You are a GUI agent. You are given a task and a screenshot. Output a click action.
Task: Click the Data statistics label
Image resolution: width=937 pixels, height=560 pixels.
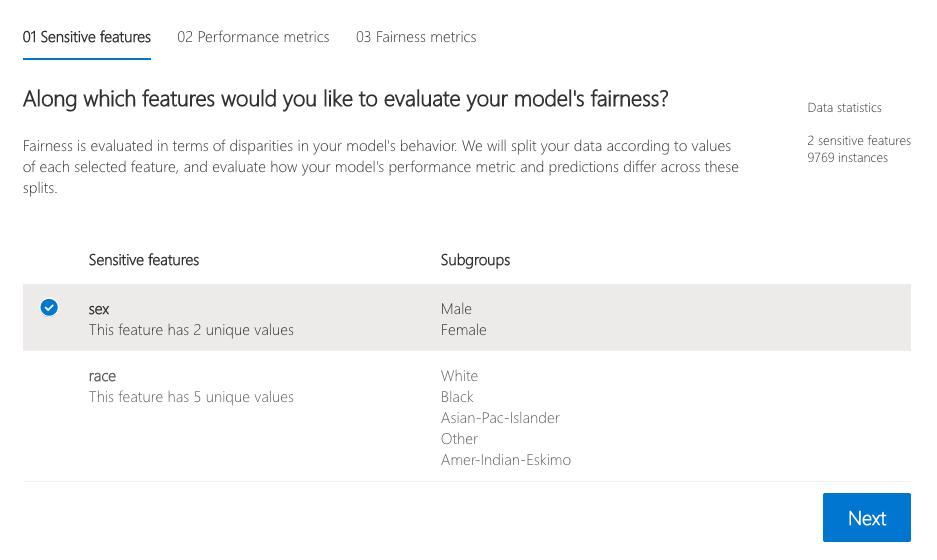point(844,108)
